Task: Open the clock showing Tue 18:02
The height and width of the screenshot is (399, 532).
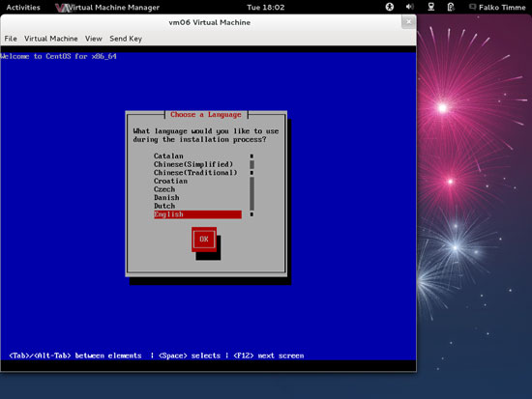Action: coord(266,7)
